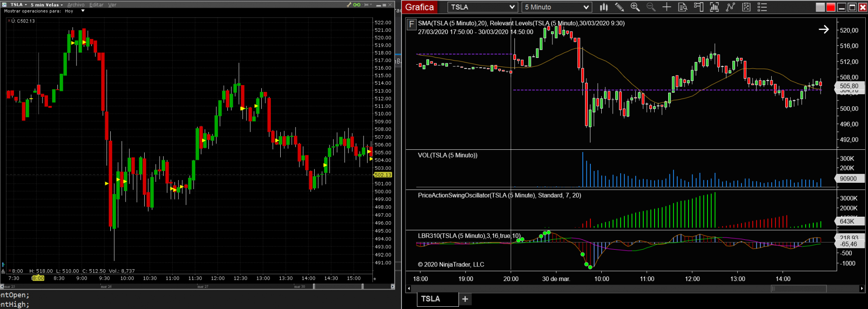Click the right arrow to return to latest bar
The width and height of the screenshot is (868, 309).
(x=824, y=29)
